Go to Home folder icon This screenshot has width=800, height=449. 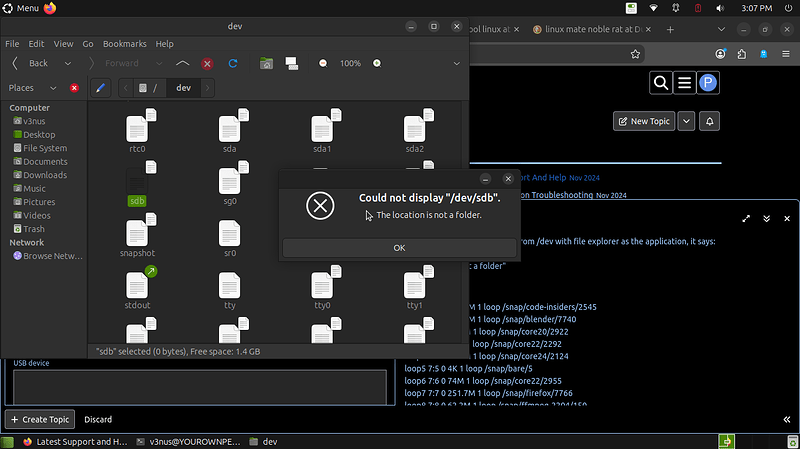click(x=266, y=63)
